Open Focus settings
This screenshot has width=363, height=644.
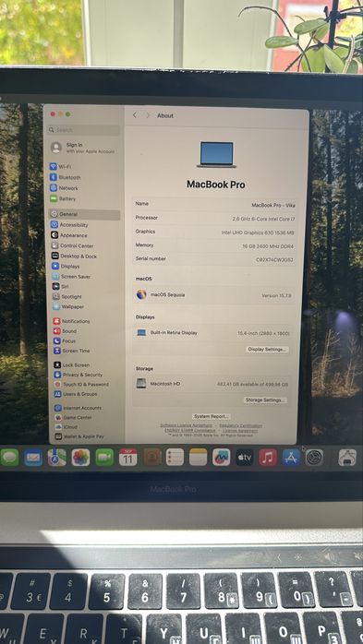click(x=64, y=340)
